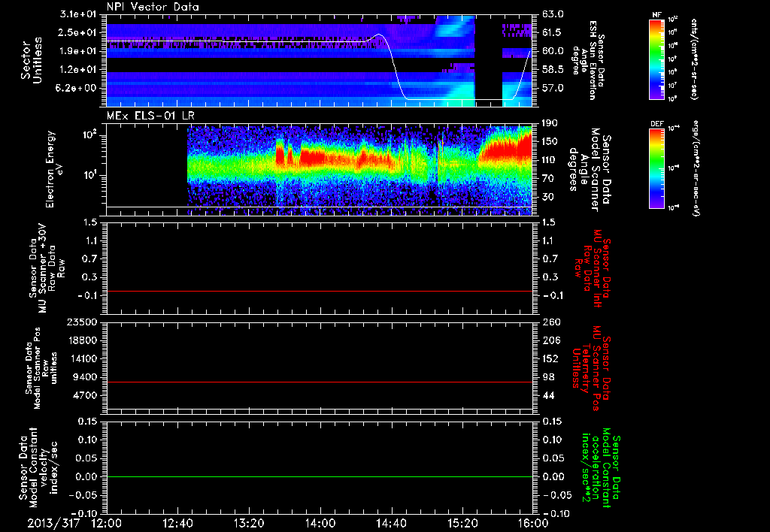Click the 13:20 time axis label
The width and height of the screenshot is (770, 532).
point(249,523)
